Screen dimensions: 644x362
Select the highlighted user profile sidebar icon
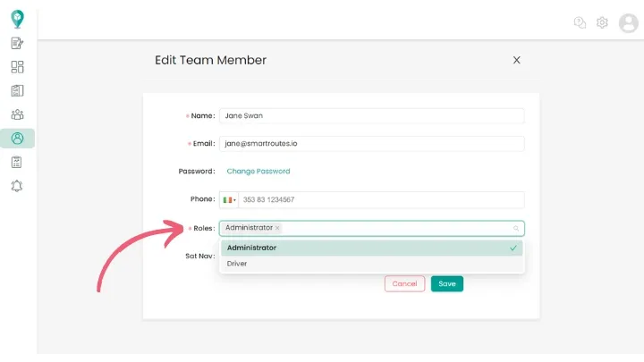(17, 139)
